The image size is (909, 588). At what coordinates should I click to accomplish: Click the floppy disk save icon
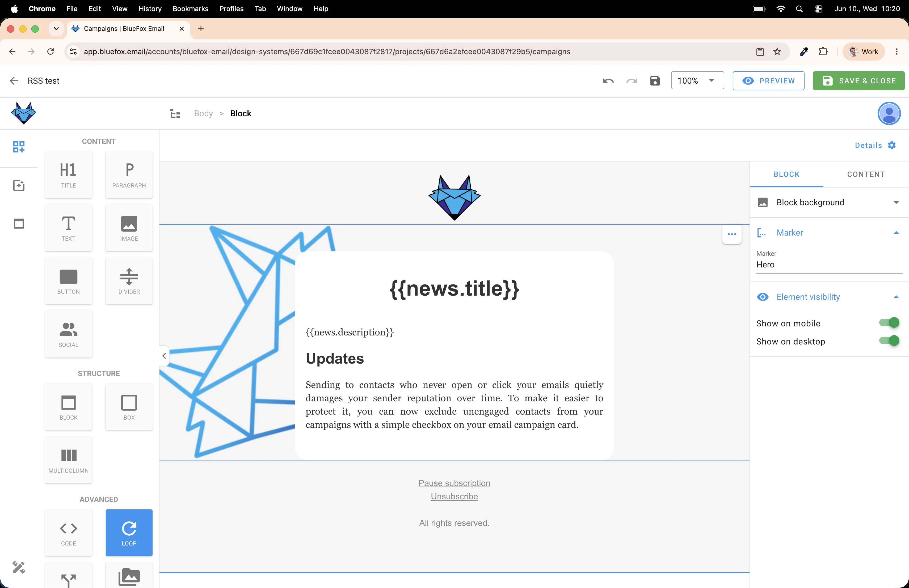[655, 81]
